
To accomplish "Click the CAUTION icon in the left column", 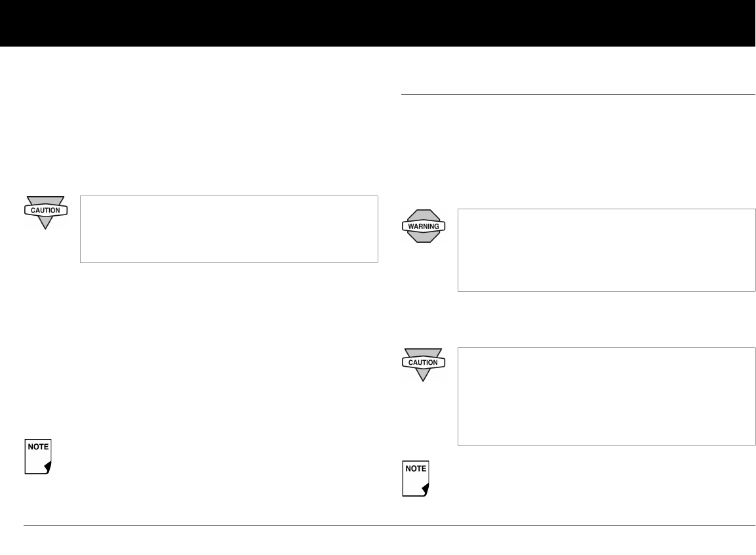I will pyautogui.click(x=46, y=213).
